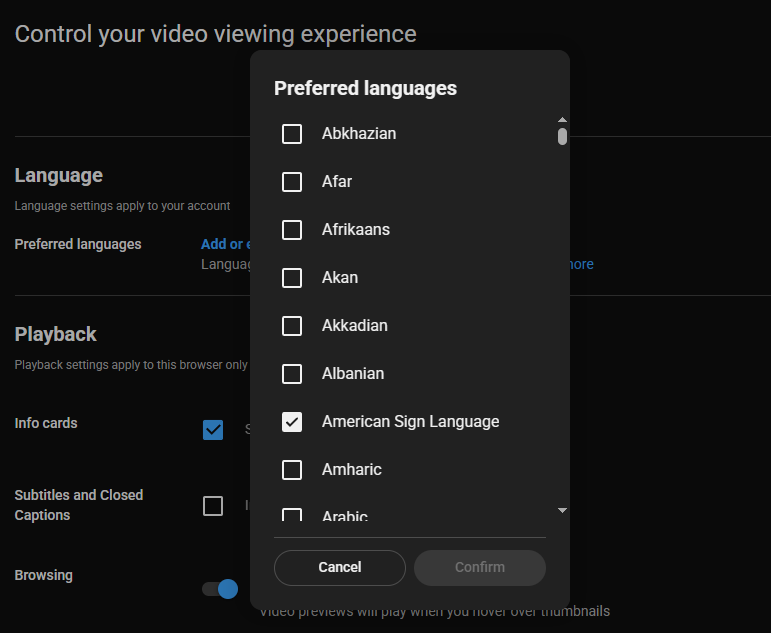The image size is (771, 633).
Task: Click the scrollbar down arrow
Action: (x=563, y=511)
